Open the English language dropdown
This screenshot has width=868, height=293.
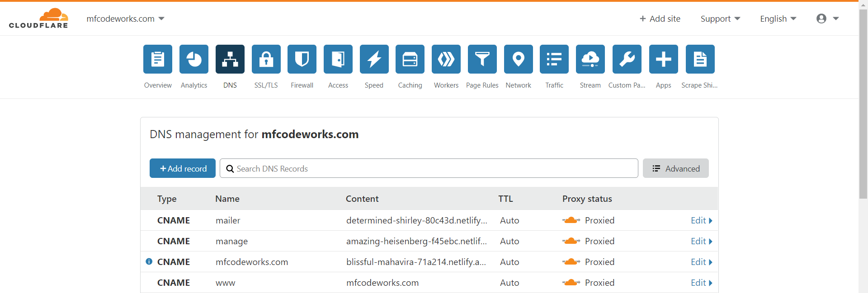tap(778, 19)
